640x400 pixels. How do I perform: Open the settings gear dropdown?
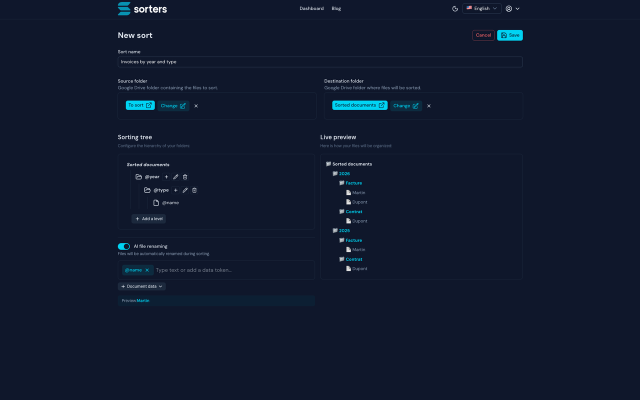coord(512,9)
